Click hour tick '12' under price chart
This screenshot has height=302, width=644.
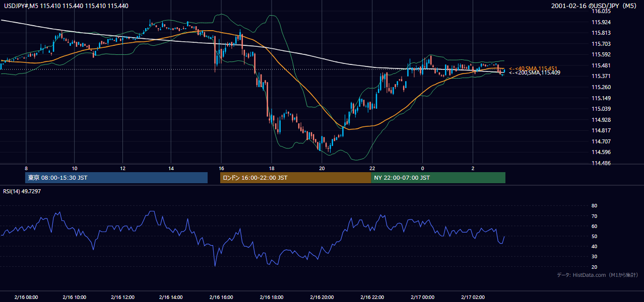coord(122,168)
